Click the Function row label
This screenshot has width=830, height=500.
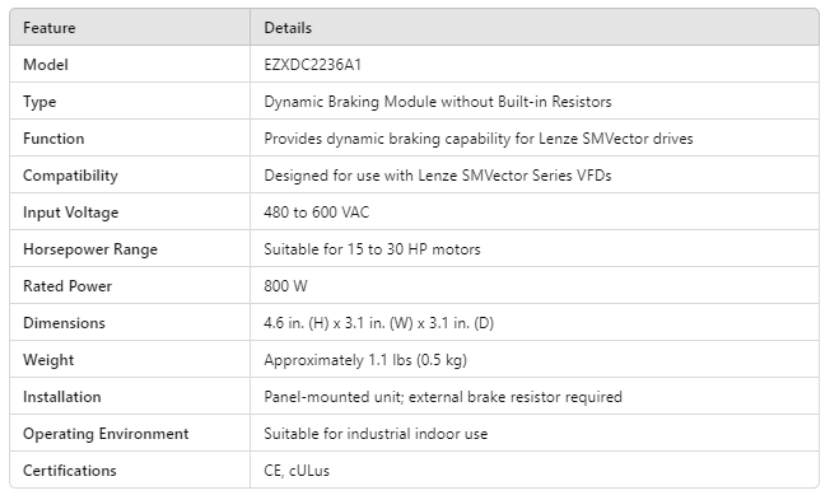pyautogui.click(x=53, y=138)
